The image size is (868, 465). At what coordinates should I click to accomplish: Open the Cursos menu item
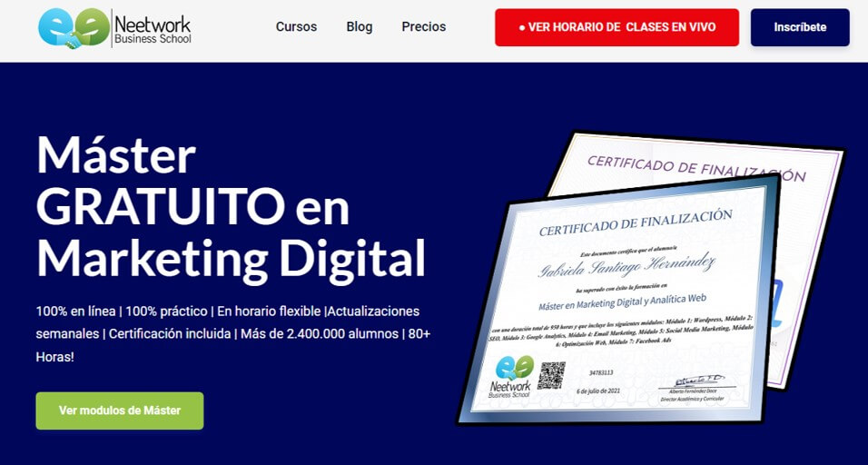[296, 26]
